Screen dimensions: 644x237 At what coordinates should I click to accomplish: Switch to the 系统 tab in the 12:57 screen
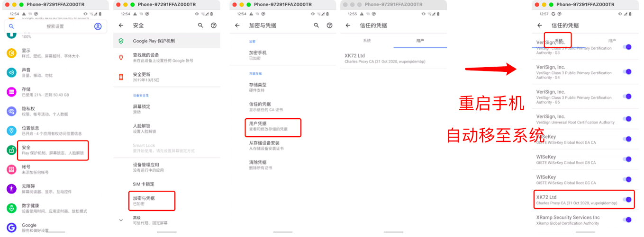pyautogui.click(x=559, y=40)
